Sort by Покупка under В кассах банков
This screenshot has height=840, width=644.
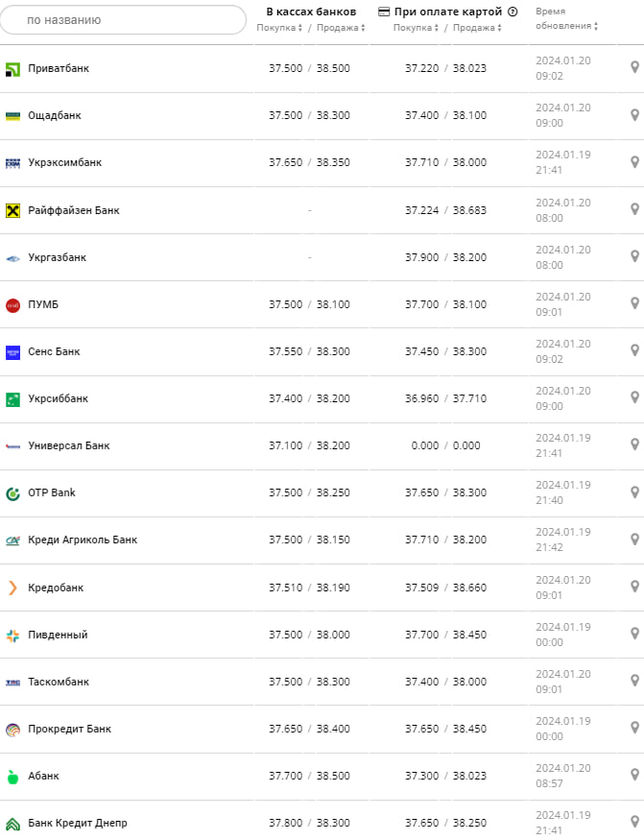pyautogui.click(x=279, y=28)
